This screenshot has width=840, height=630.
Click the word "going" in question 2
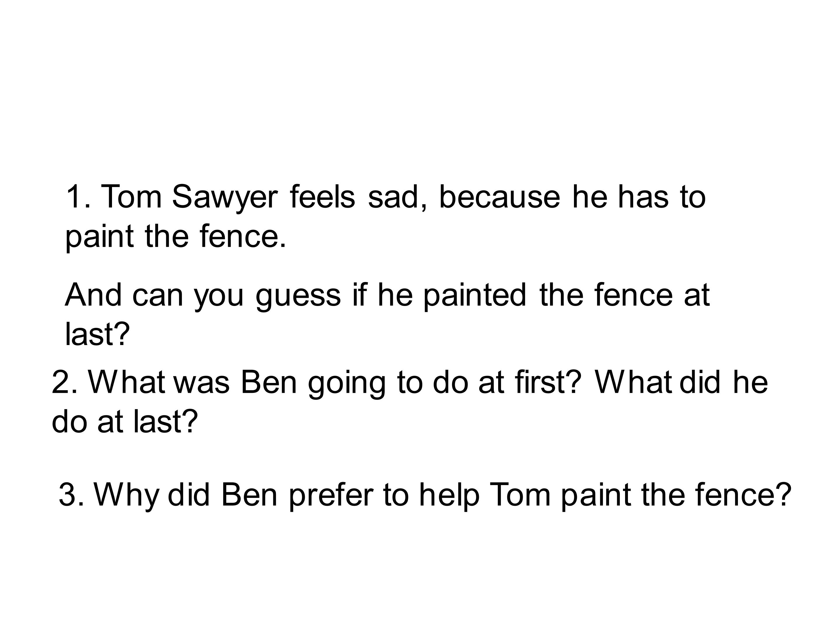point(347,383)
